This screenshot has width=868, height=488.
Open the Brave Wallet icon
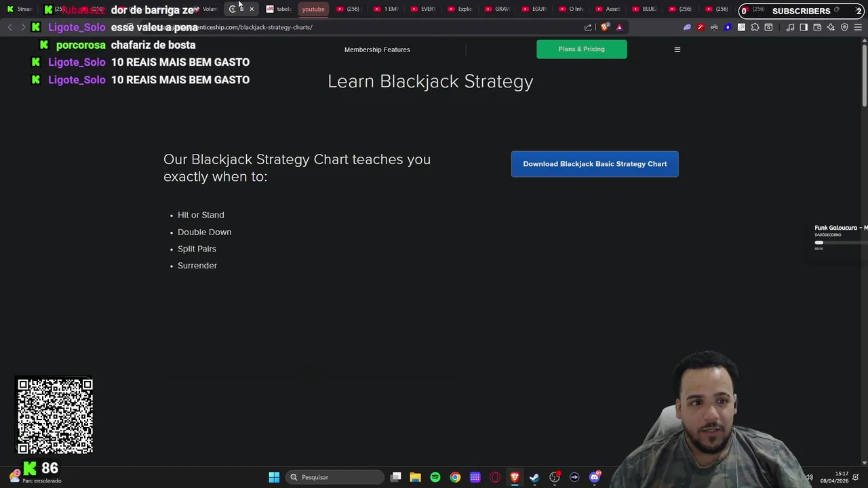coord(817,27)
